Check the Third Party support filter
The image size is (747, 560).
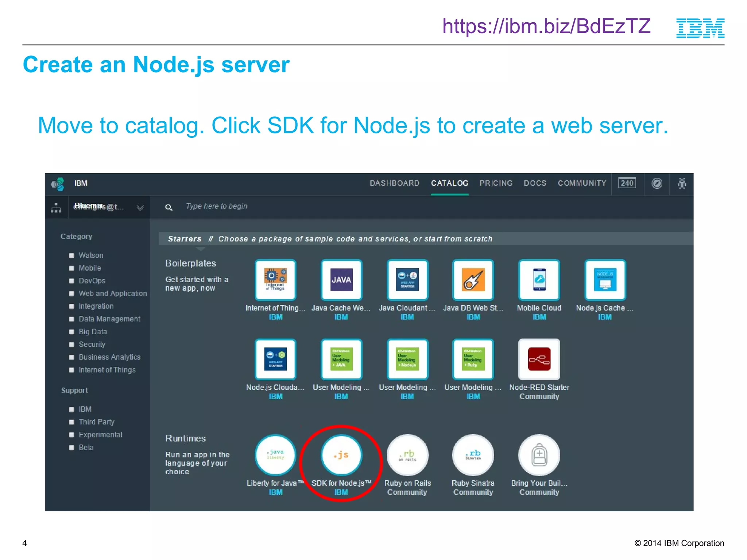tap(71, 422)
